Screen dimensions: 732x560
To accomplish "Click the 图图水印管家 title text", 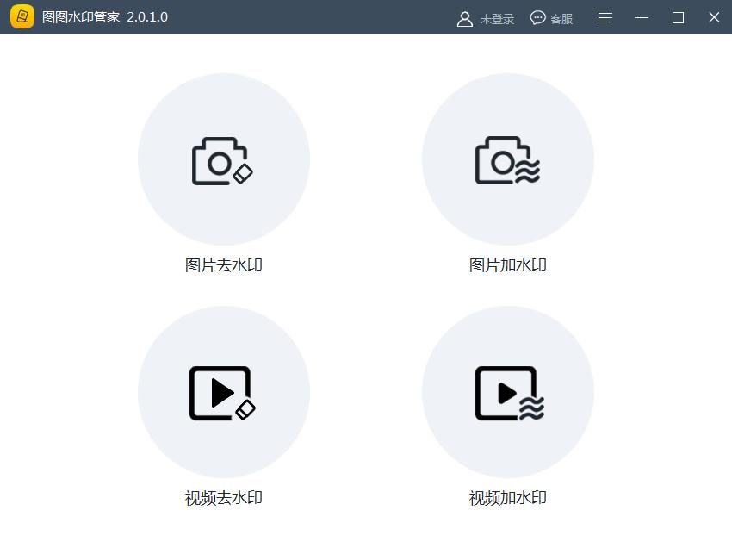I will [81, 17].
